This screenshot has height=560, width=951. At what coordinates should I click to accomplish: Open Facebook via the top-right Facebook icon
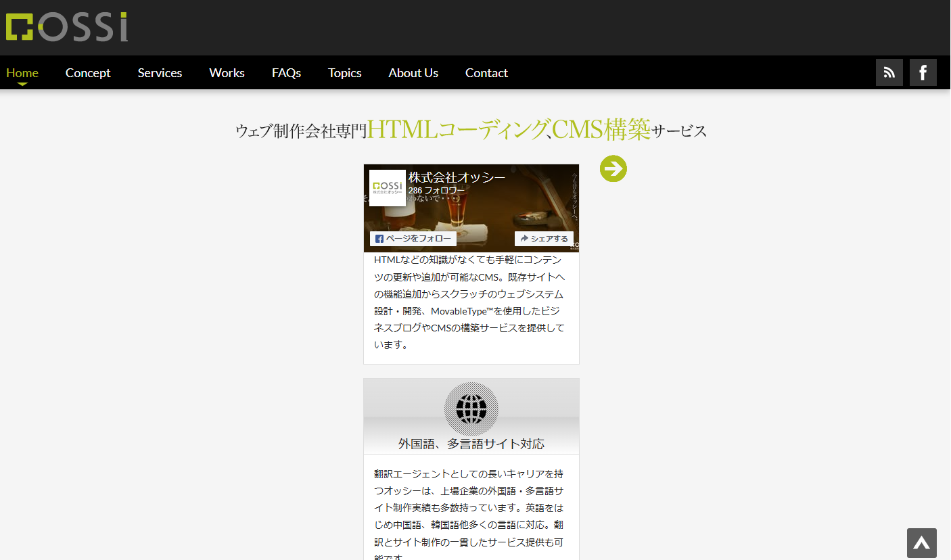click(x=923, y=72)
